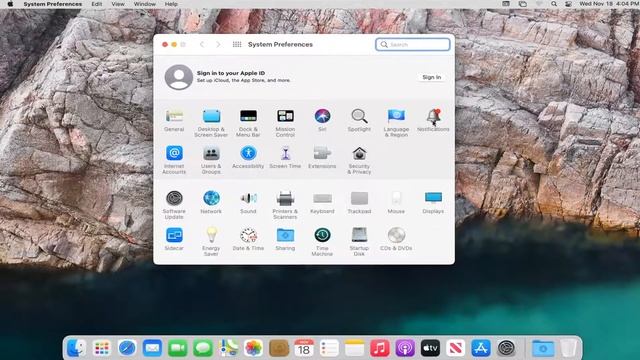The height and width of the screenshot is (360, 640).
Task: Show all preferences grid button
Action: (237, 44)
